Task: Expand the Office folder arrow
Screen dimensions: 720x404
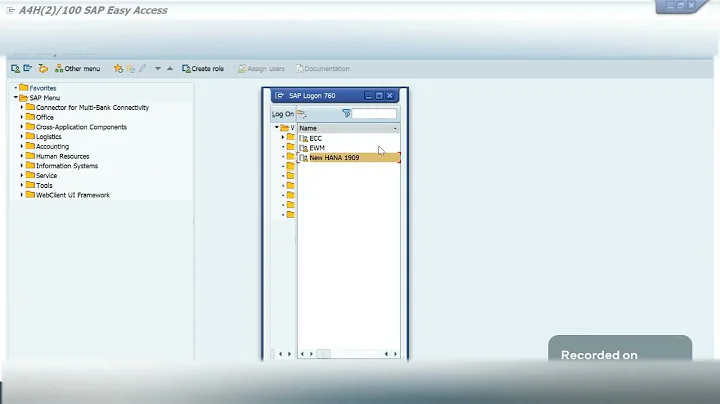Action: [22, 117]
